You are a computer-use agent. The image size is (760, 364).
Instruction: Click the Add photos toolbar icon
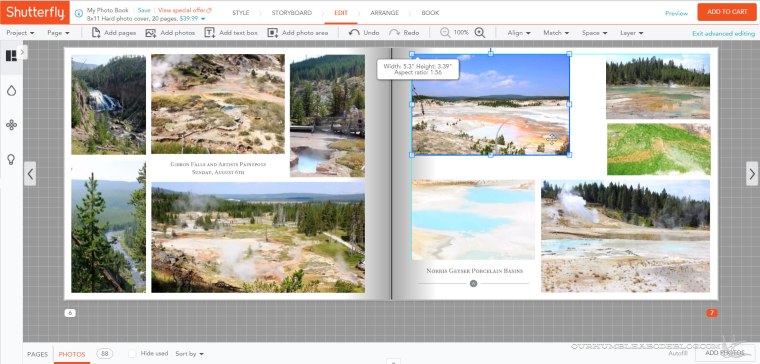(151, 33)
